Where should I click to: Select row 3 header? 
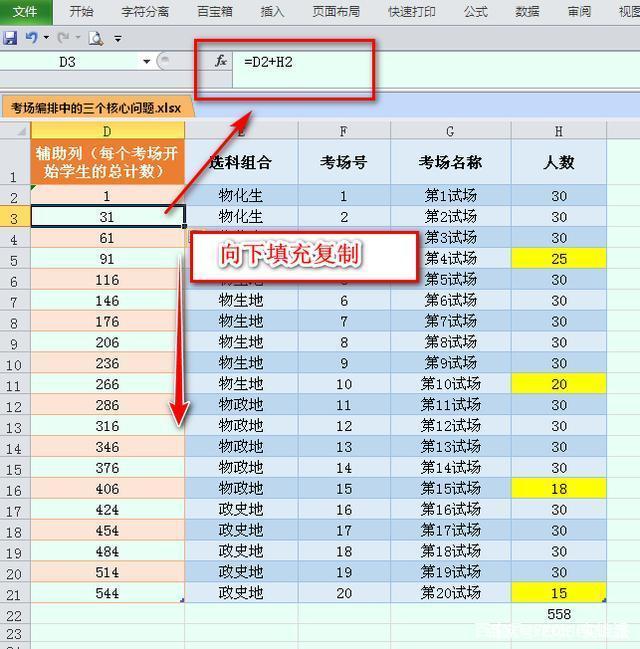pyautogui.click(x=15, y=217)
